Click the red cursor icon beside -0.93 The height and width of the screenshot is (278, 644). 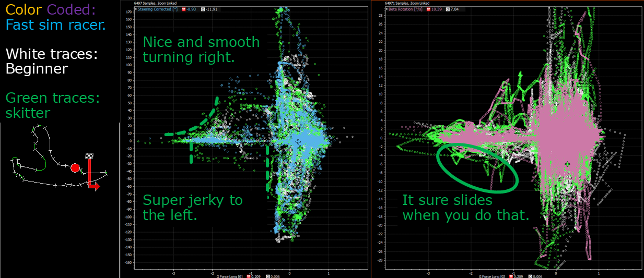[184, 9]
